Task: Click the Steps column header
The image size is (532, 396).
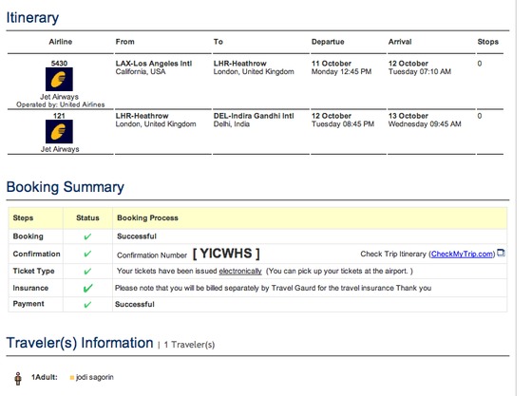Action: click(x=23, y=218)
